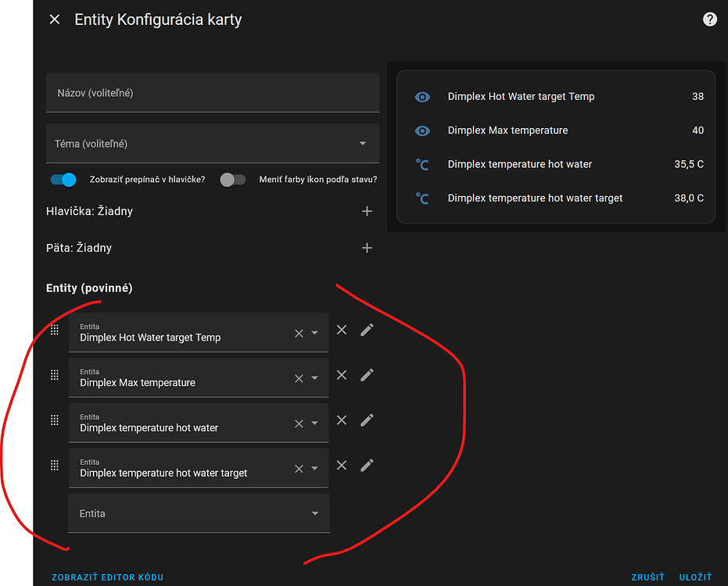Click the Názov name input field

click(x=213, y=93)
